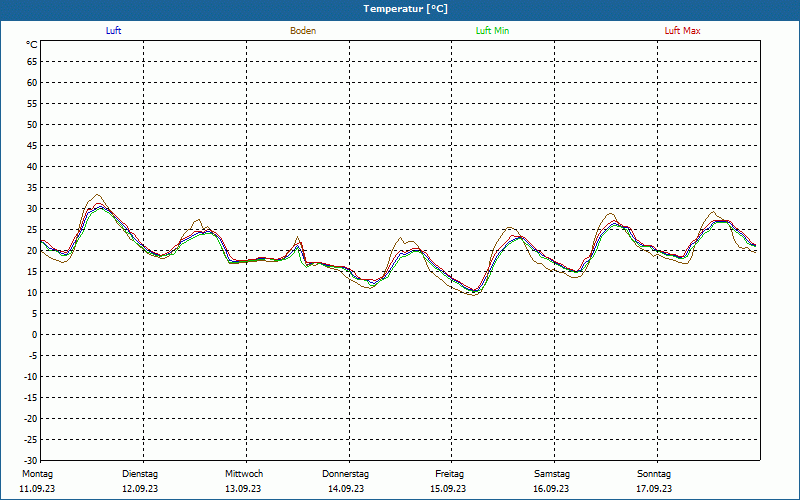Image resolution: width=800 pixels, height=500 pixels.
Task: Click the Donnerstag day label
Action: click(x=345, y=474)
